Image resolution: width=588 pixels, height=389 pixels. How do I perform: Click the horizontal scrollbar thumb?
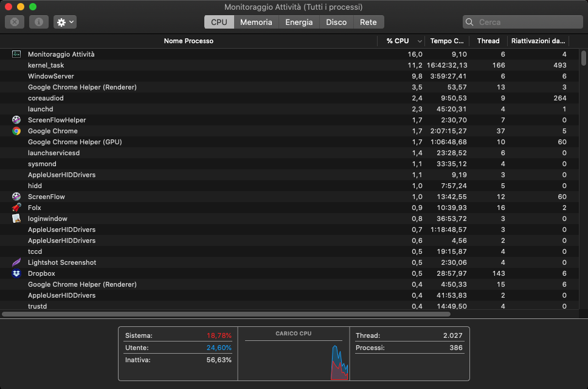pyautogui.click(x=226, y=314)
